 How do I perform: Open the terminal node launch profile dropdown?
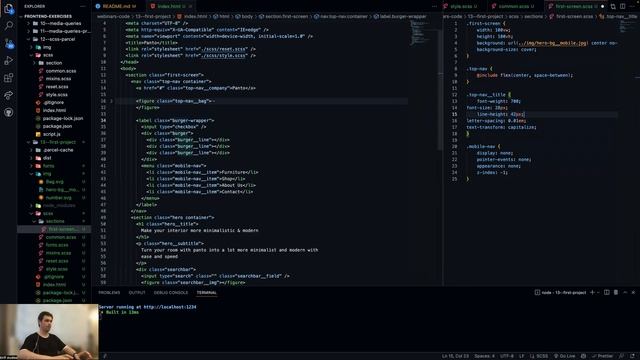point(598,293)
